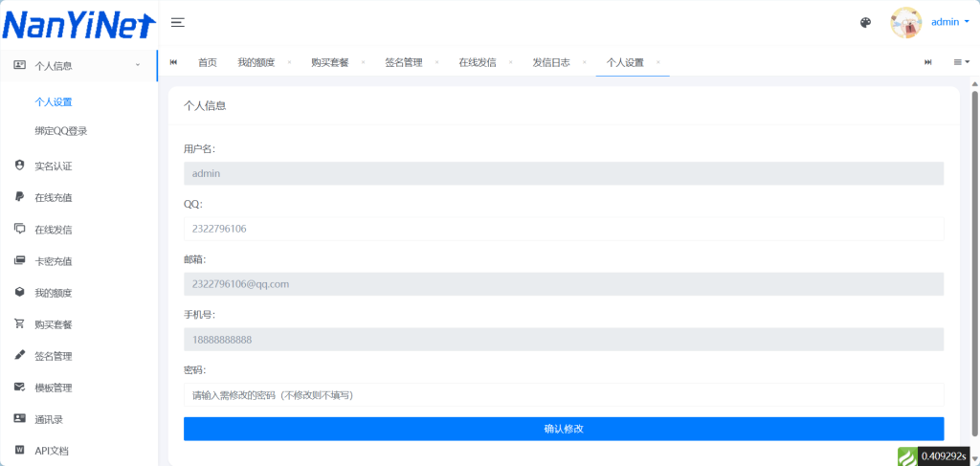Close the 签名管理 tab
980x466 pixels.
pos(436,62)
